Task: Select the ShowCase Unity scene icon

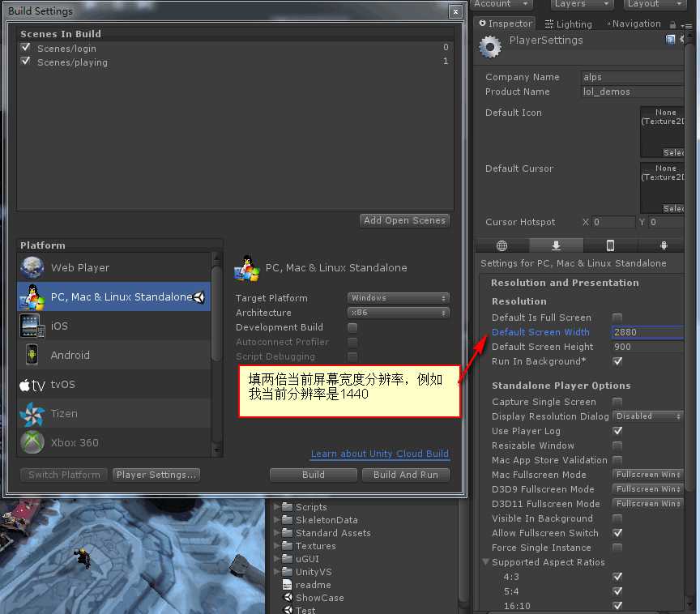Action: (288, 598)
